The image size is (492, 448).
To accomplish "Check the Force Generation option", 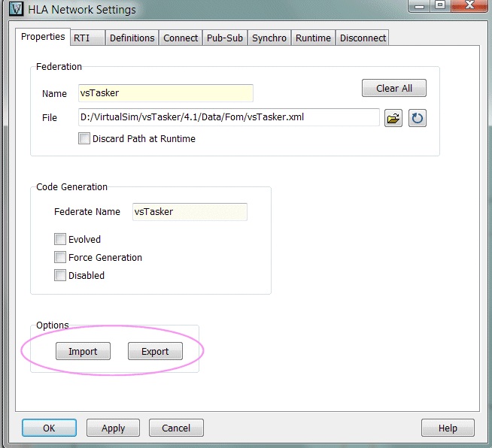I will click(x=60, y=258).
